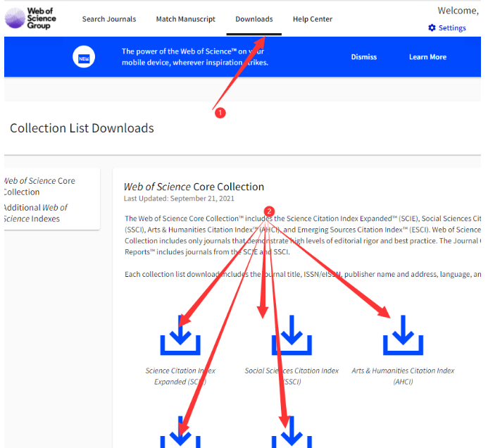The image size is (488, 448).
Task: Click the Science Citation Index Expanded (SCIE) label
Action: tap(180, 376)
